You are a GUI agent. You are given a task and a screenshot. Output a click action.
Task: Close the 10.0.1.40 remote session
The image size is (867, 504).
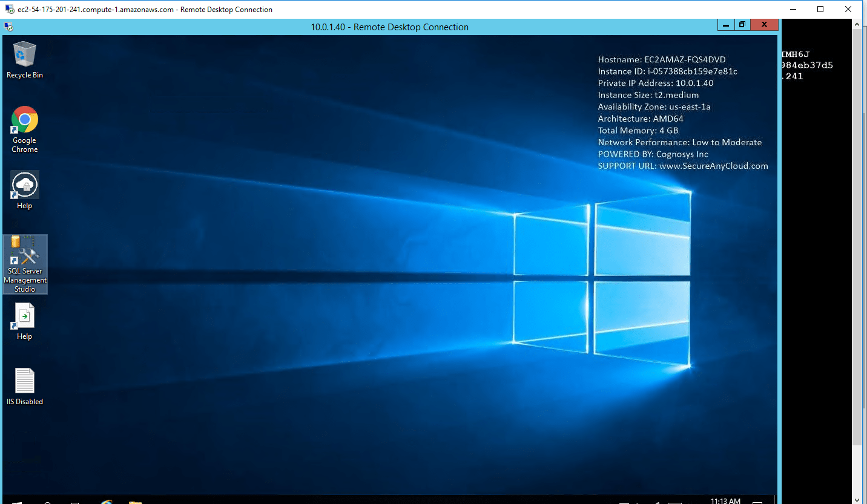[x=764, y=25]
